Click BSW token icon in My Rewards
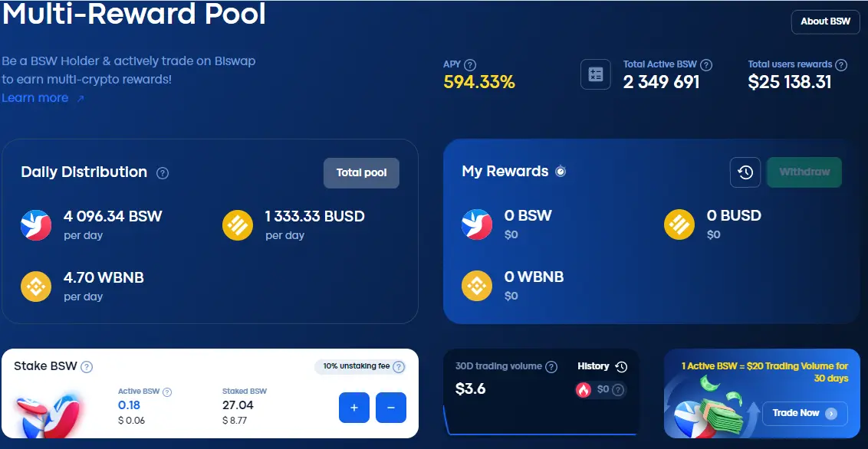The width and height of the screenshot is (868, 449). (x=477, y=224)
